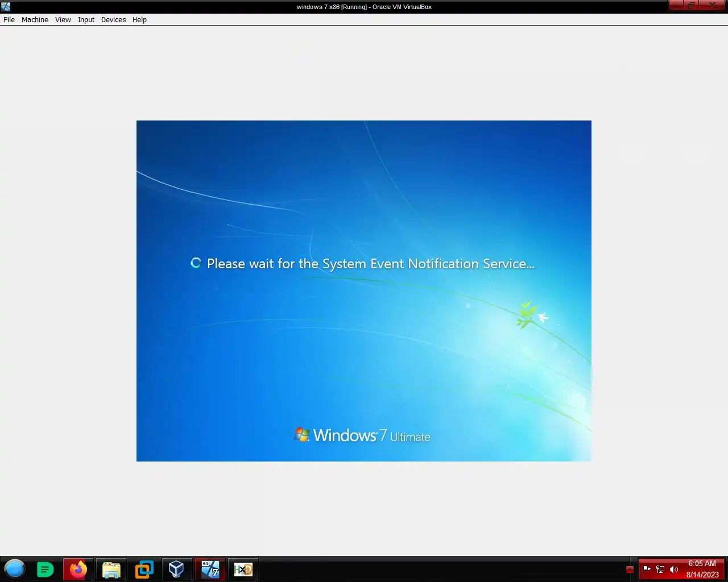
Task: Click the volume speaker tray icon
Action: pyautogui.click(x=674, y=569)
